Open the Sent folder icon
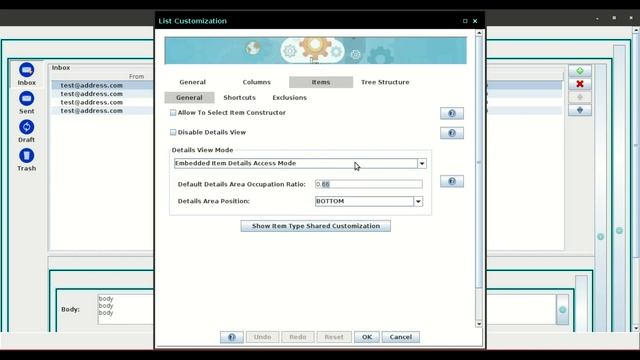The image size is (640, 360). pyautogui.click(x=27, y=99)
